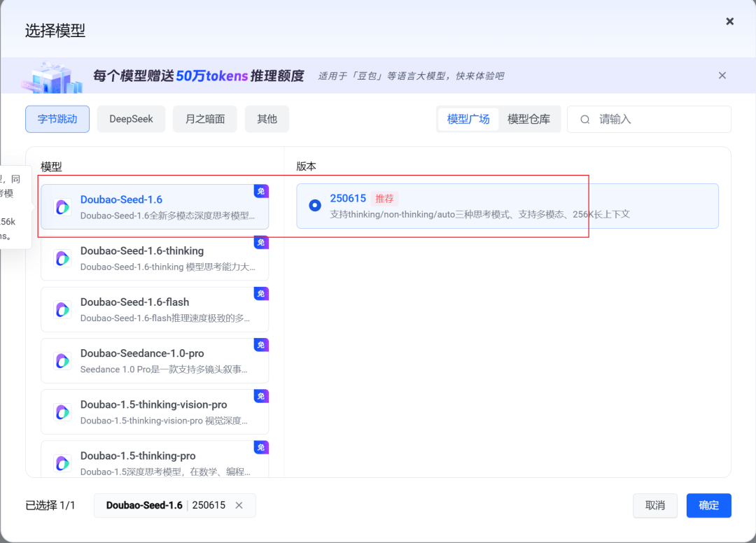
Task: Focus the 请输入 search field
Action: pyautogui.click(x=649, y=119)
